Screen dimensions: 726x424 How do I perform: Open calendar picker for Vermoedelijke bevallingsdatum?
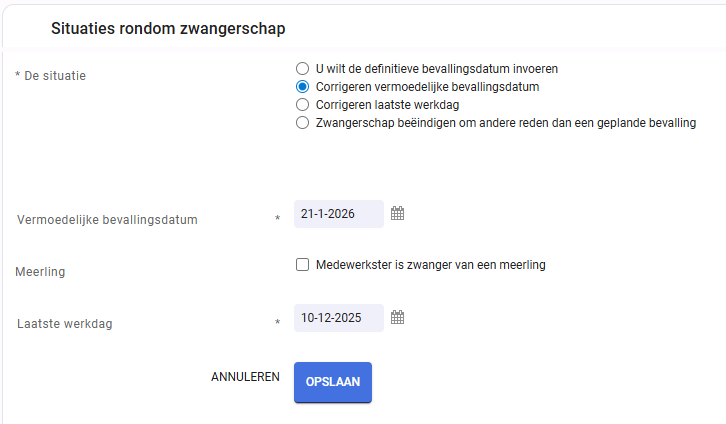(x=397, y=213)
